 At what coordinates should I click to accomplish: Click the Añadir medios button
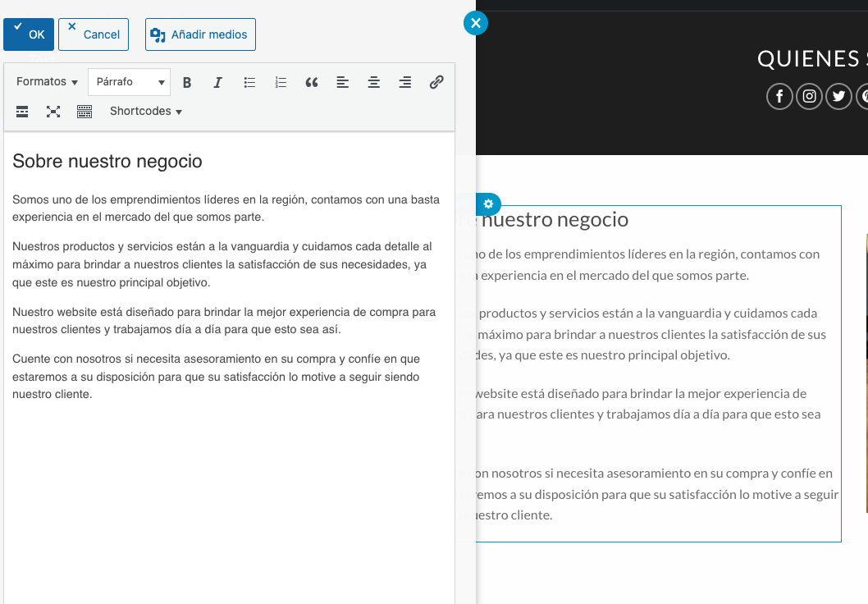200,34
